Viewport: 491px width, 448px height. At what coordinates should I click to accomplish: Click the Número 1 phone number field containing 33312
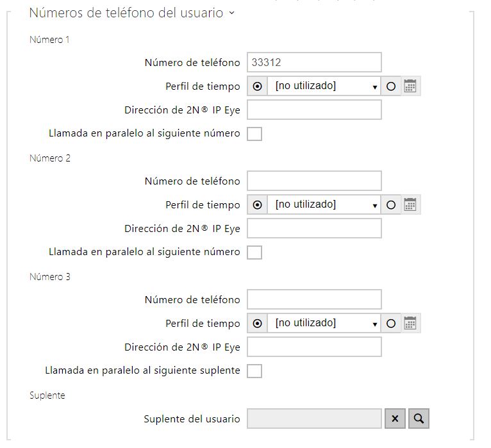(x=314, y=62)
